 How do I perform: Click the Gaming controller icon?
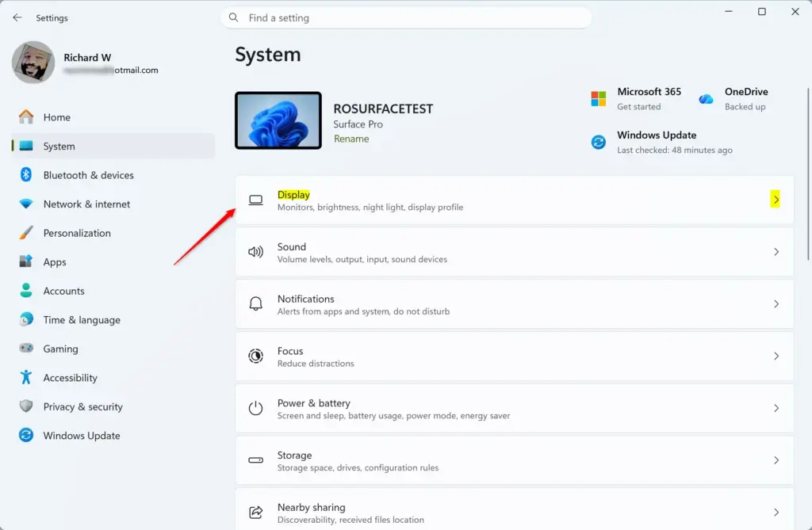point(26,349)
